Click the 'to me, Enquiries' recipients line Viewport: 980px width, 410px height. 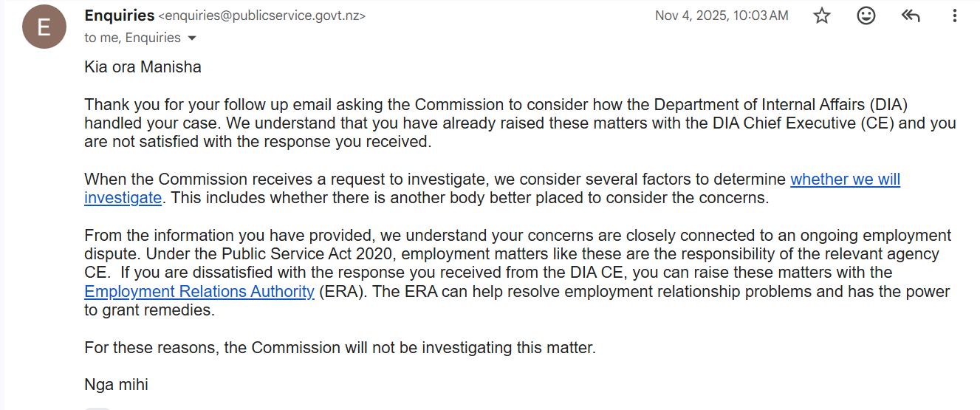[133, 38]
